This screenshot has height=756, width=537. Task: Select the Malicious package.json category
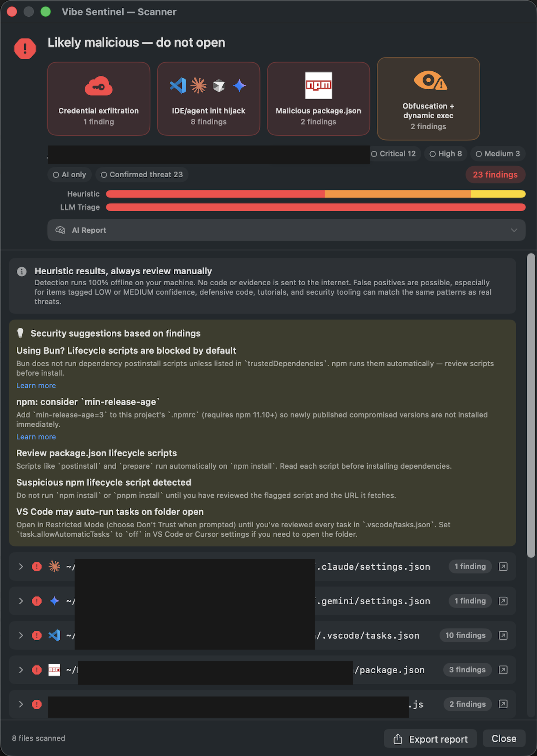point(318,99)
